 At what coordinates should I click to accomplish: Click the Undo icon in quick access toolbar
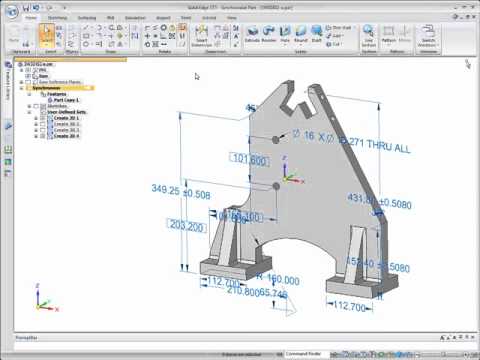click(x=36, y=7)
